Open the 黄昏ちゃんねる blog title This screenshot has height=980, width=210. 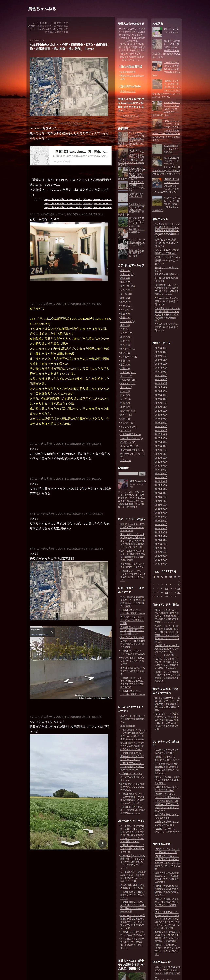click(x=42, y=9)
